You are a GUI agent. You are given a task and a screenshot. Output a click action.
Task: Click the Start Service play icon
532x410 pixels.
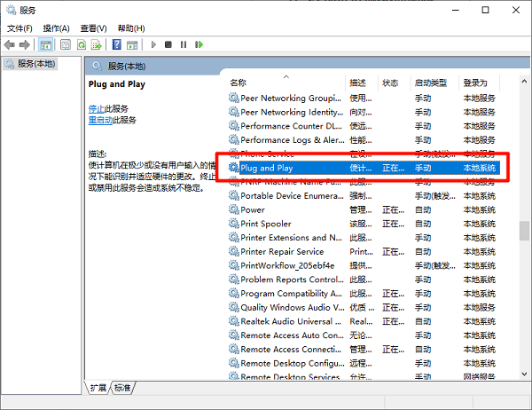(153, 44)
